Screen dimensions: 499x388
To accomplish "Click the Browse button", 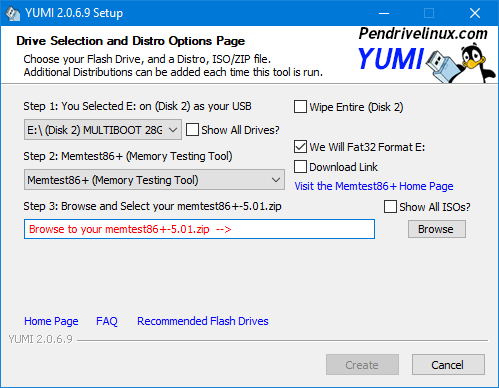I will [437, 229].
